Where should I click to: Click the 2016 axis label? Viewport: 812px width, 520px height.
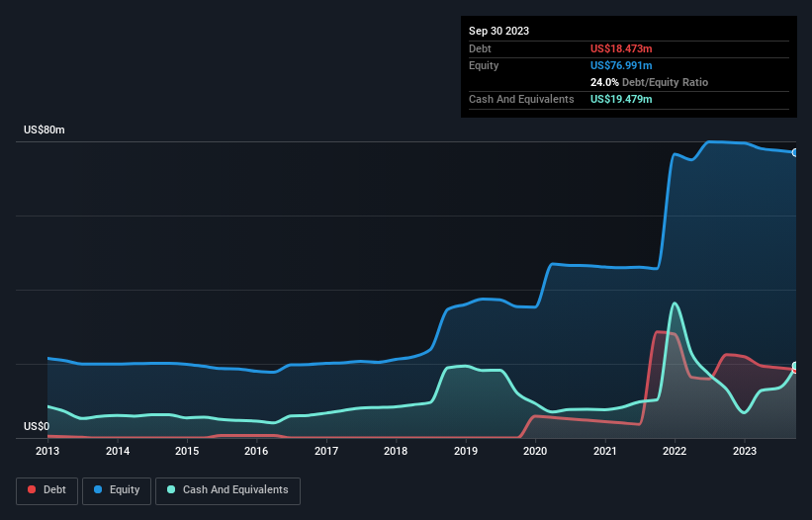coord(256,451)
